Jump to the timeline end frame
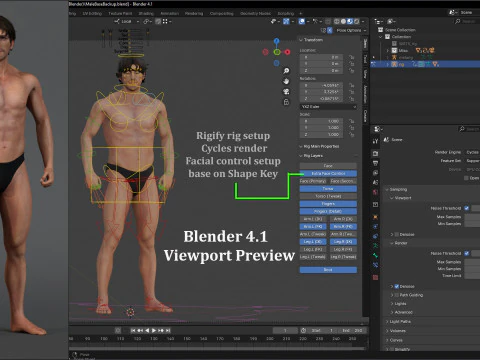Image resolution: width=480 pixels, height=360 pixels. [x=168, y=330]
